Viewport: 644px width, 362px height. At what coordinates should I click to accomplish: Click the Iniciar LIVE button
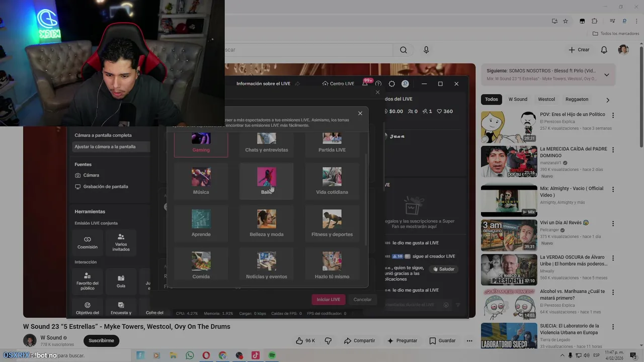pyautogui.click(x=328, y=299)
